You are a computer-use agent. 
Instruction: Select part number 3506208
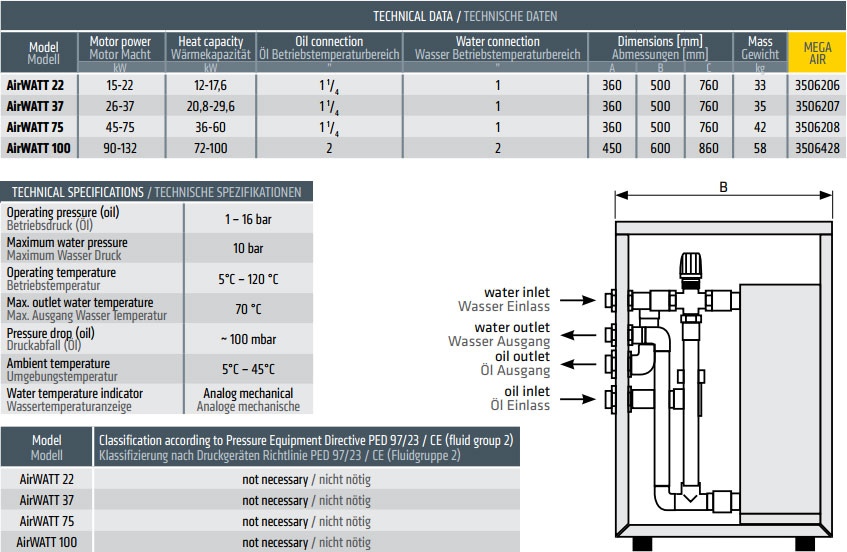pyautogui.click(x=817, y=127)
